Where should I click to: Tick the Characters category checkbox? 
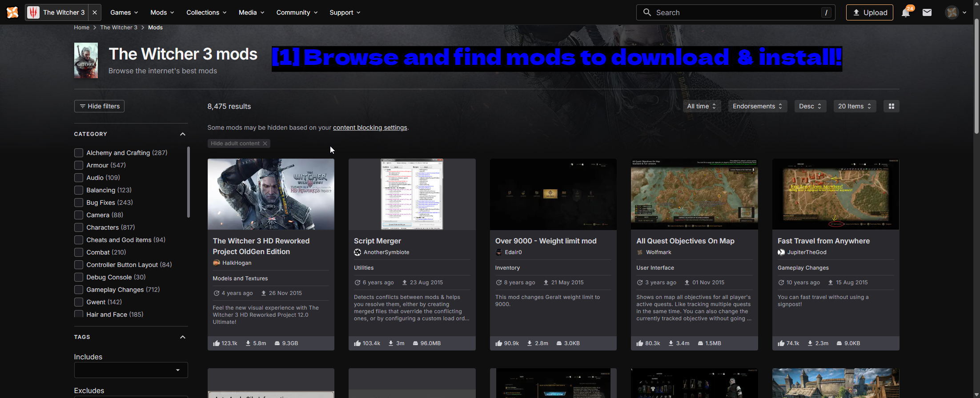click(79, 227)
